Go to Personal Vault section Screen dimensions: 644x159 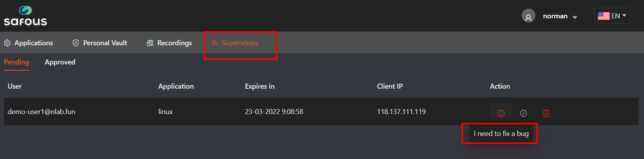pyautogui.click(x=105, y=43)
